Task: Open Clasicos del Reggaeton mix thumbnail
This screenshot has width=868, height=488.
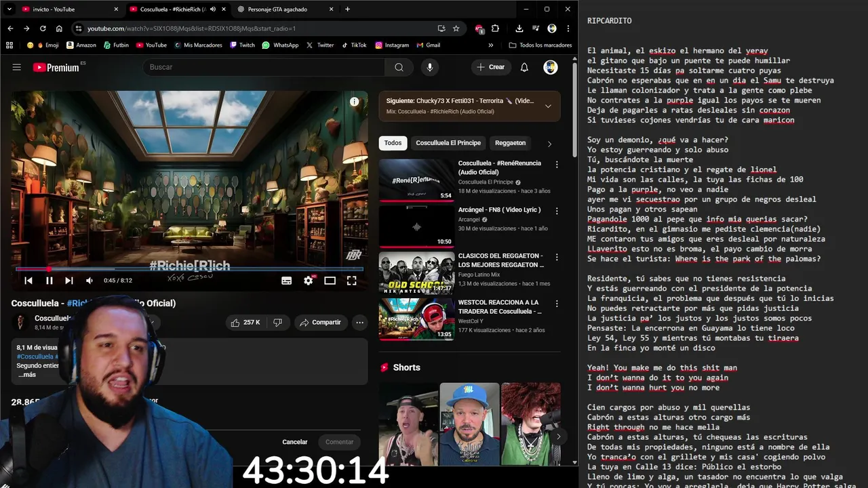Action: coord(416,272)
